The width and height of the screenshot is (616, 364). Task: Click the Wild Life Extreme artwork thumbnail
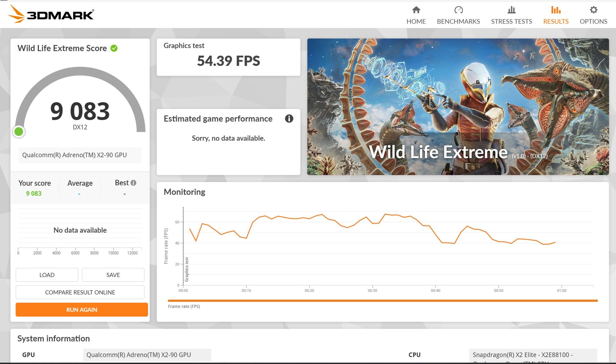tap(458, 107)
